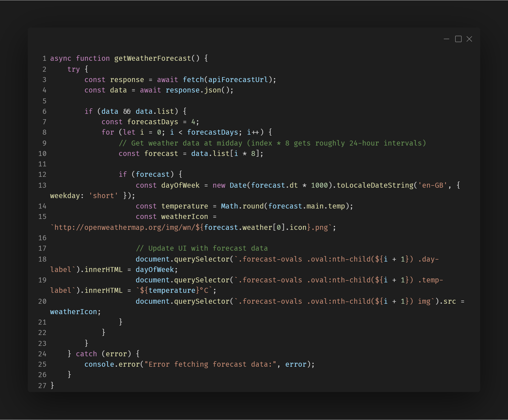The width and height of the screenshot is (508, 420).
Task: Click the maximize window square icon
Action: pyautogui.click(x=458, y=39)
